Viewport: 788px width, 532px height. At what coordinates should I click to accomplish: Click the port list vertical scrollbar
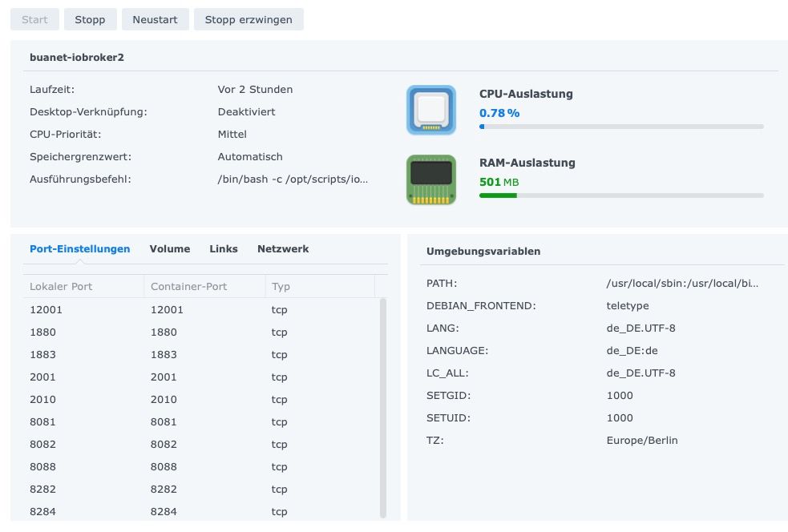coord(382,401)
